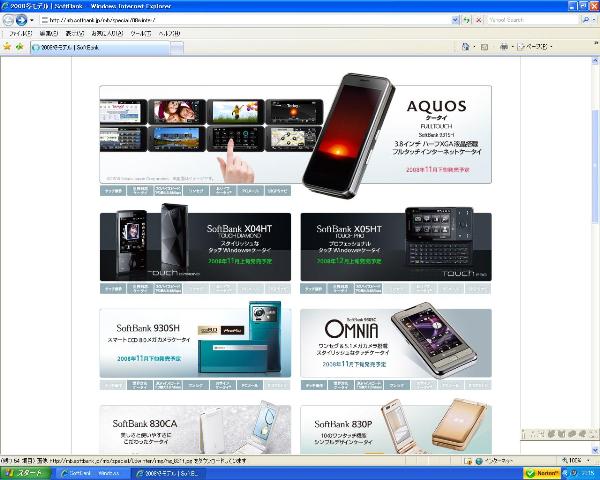600x480 pixels.
Task: Open the お気に入り(A) menu
Action: [x=107, y=34]
